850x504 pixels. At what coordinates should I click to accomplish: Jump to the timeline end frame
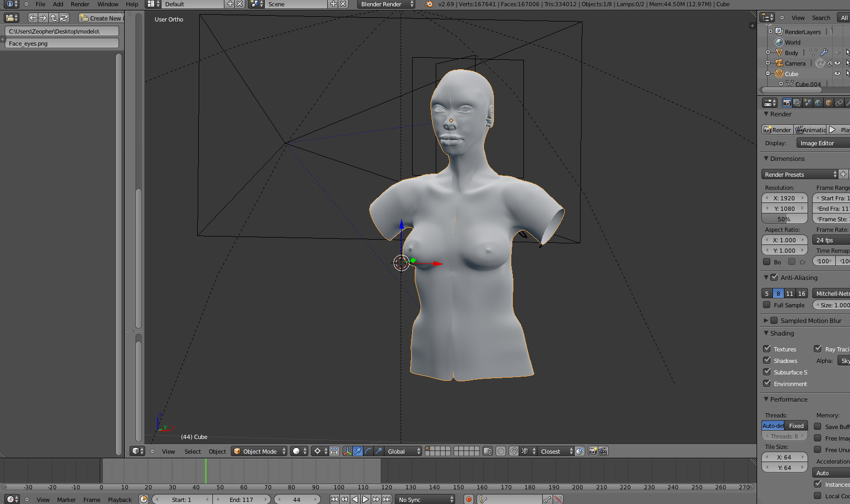pos(386,499)
